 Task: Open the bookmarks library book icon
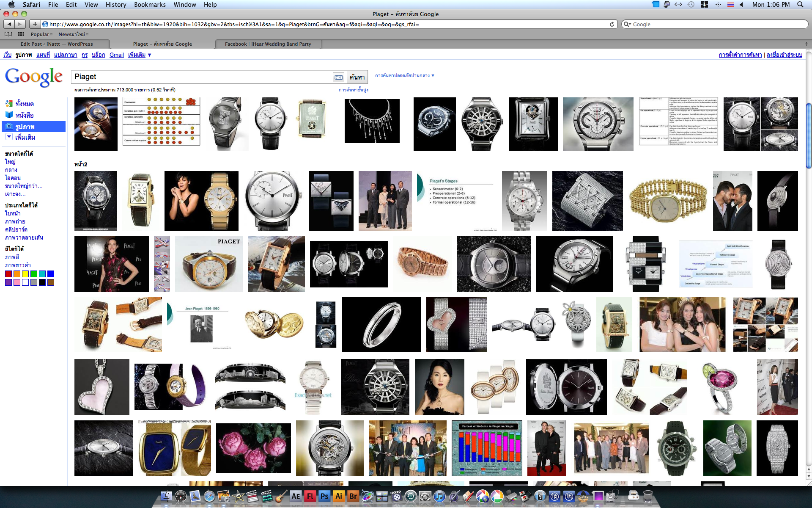pos(8,34)
